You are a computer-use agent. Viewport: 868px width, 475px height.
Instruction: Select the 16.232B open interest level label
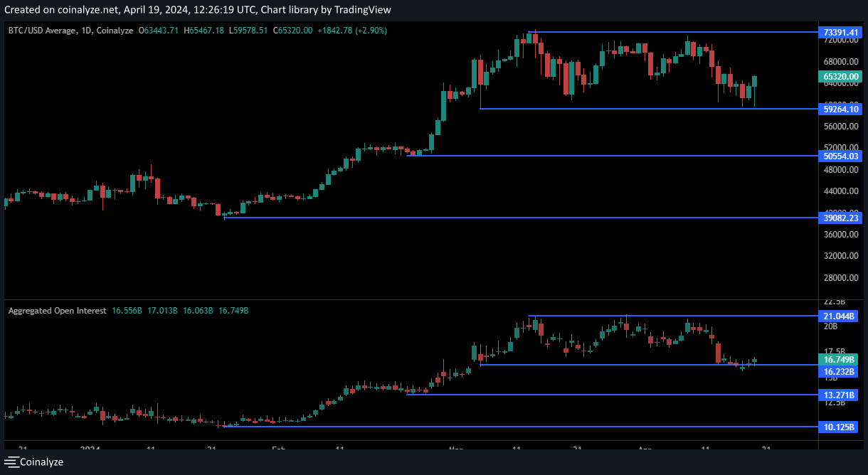click(840, 372)
